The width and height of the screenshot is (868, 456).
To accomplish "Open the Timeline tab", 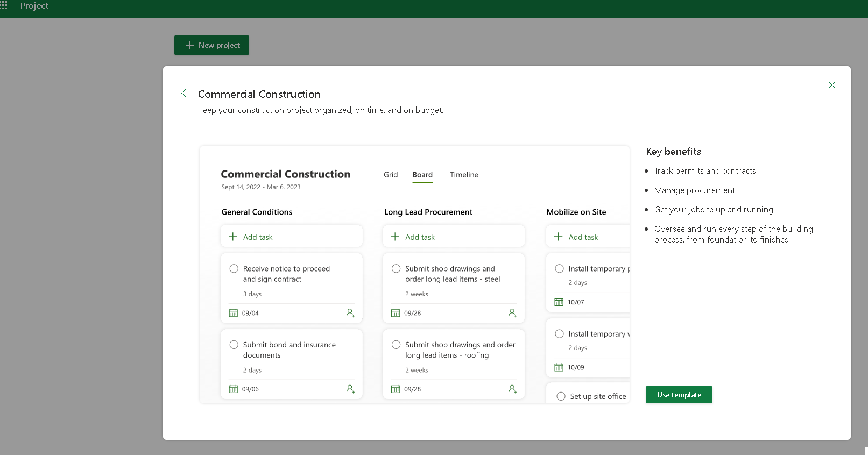I will click(464, 175).
